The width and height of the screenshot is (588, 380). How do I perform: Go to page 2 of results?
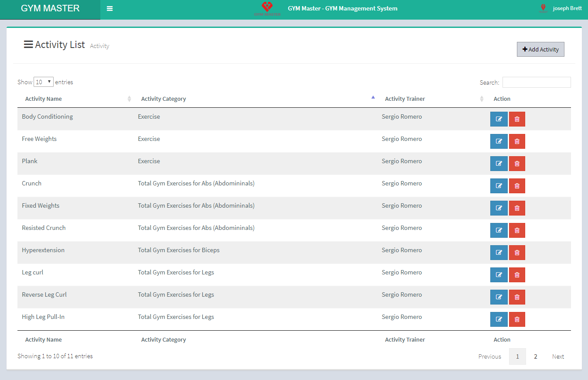[535, 356]
